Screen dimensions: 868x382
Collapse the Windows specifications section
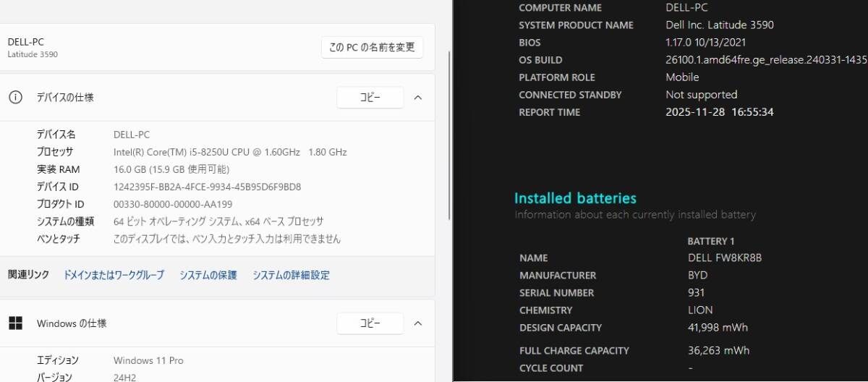[x=417, y=323]
